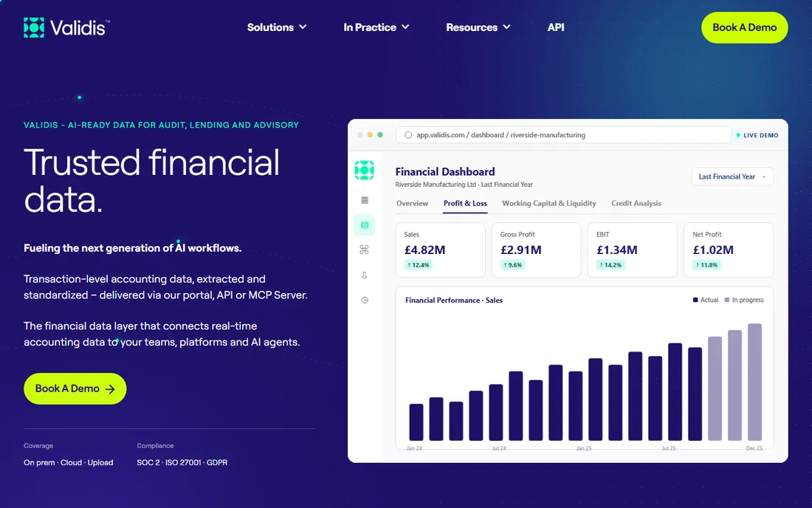Click the Jan 25 axis label
Viewport: 812px width, 508px height.
click(x=584, y=448)
